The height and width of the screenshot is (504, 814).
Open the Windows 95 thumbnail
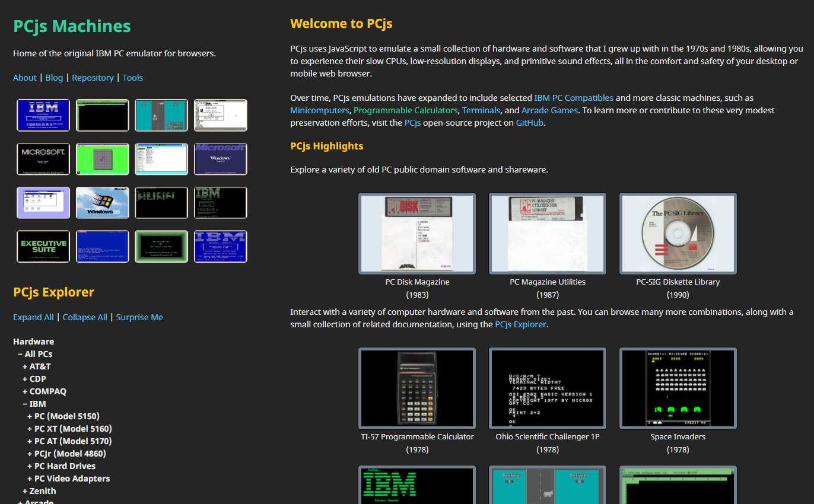[102, 203]
